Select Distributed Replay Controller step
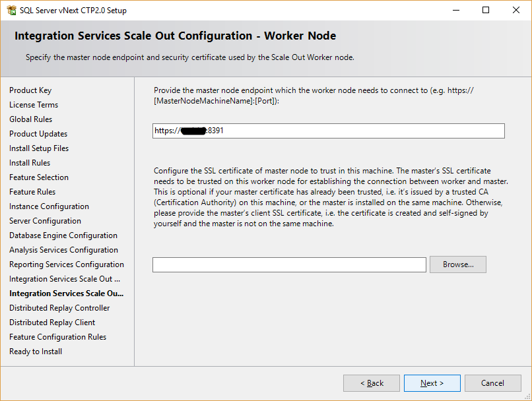Screen dimensions: 532x401 pyautogui.click(x=59, y=308)
